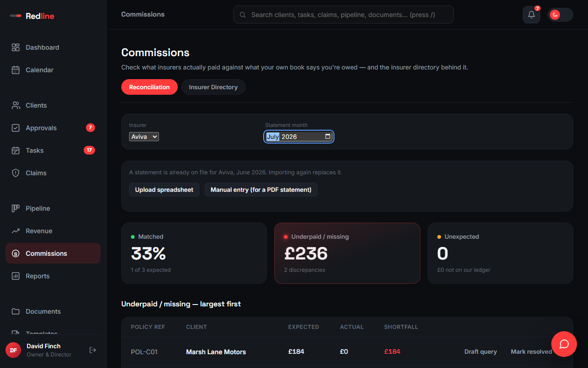Open the chat bubble floating button

coord(564,344)
